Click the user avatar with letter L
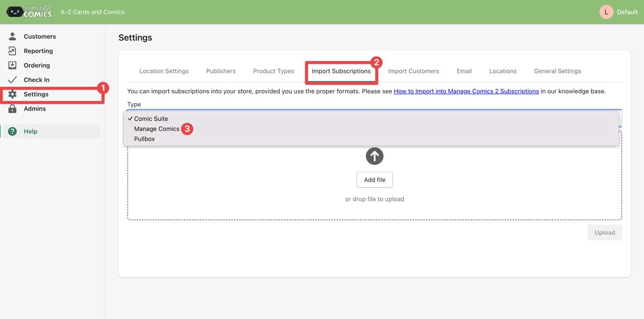The width and height of the screenshot is (644, 319). point(606,12)
